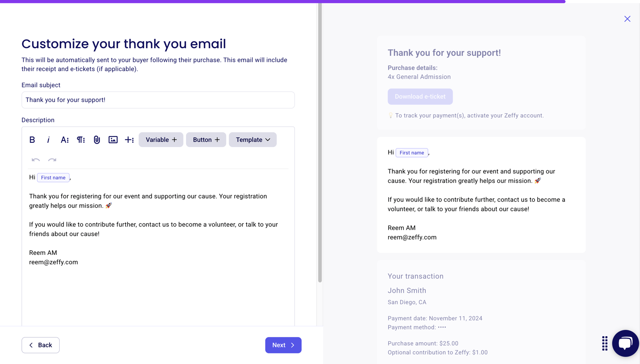
Task: Go Back to the previous step
Action: coord(41,345)
